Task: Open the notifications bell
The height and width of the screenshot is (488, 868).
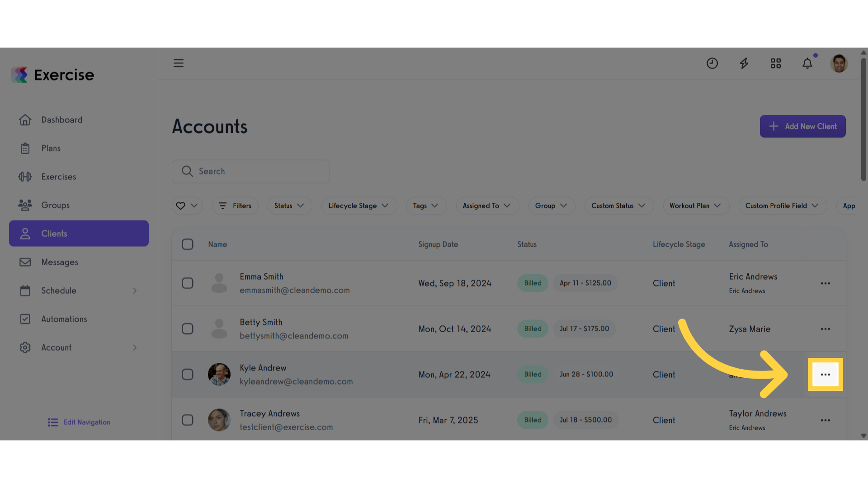Action: point(807,63)
